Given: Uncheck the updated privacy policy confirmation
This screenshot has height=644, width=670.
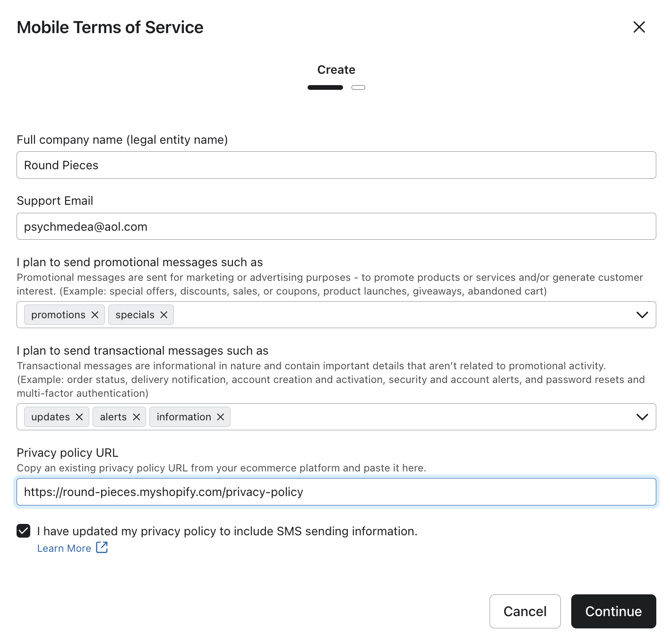Looking at the screenshot, I should 23,531.
